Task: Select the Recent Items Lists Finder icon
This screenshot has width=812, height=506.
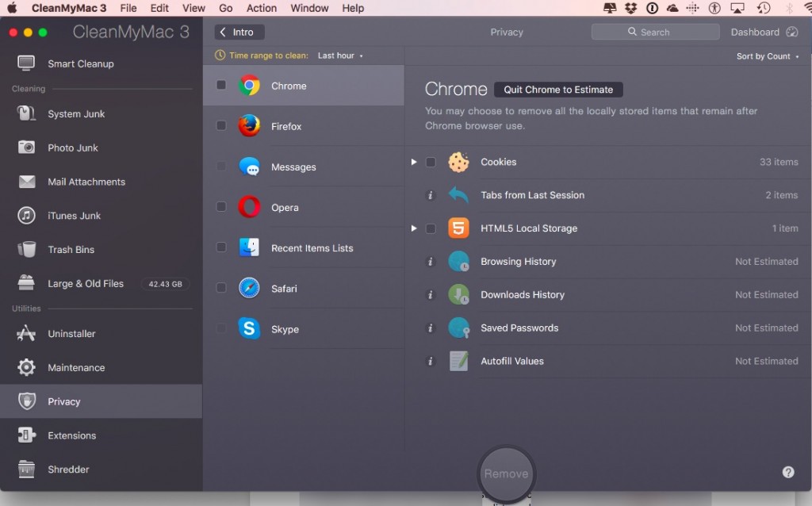Action: pyautogui.click(x=249, y=247)
